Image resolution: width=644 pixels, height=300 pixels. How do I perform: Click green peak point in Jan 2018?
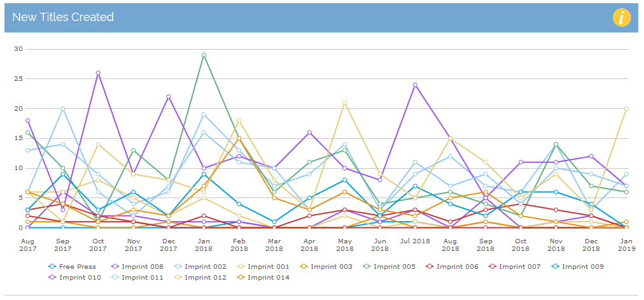pyautogui.click(x=204, y=55)
